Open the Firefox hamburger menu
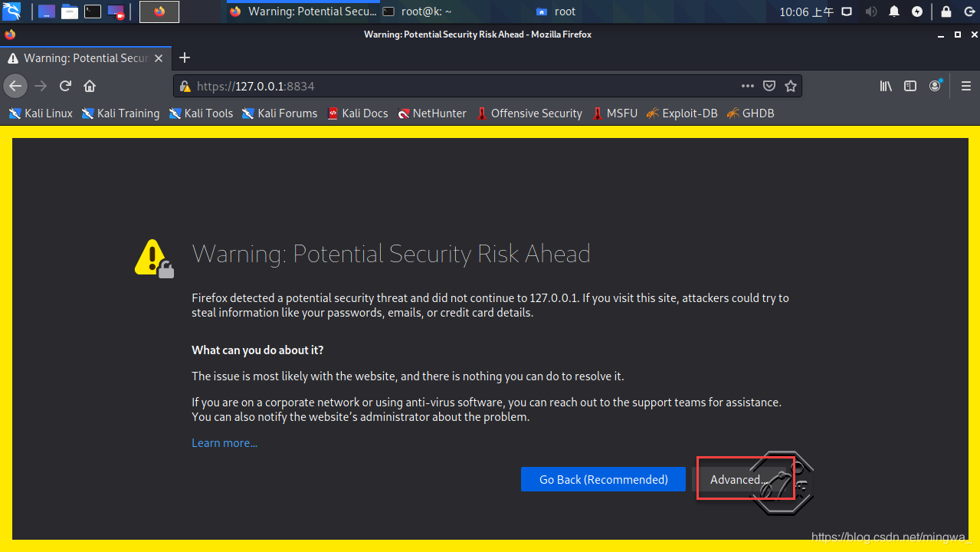This screenshot has width=980, height=552. pos(965,86)
